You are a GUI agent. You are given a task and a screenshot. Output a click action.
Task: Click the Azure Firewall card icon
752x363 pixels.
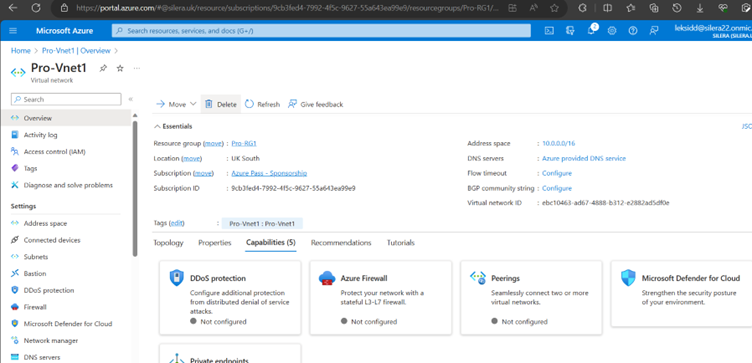[x=327, y=278]
